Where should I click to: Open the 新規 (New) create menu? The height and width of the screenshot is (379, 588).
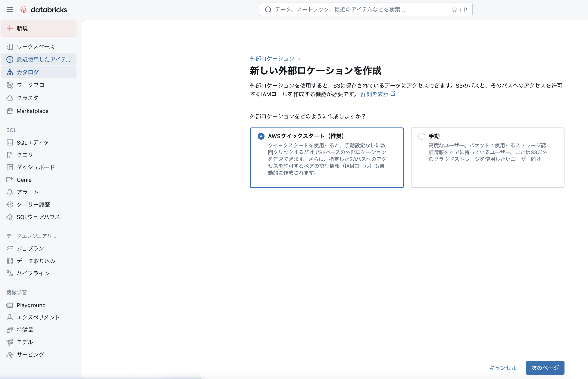39,28
